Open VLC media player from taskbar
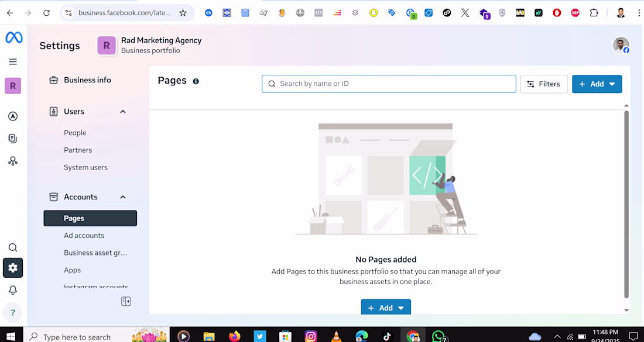Viewport: 644px width, 342px height. pos(337,337)
